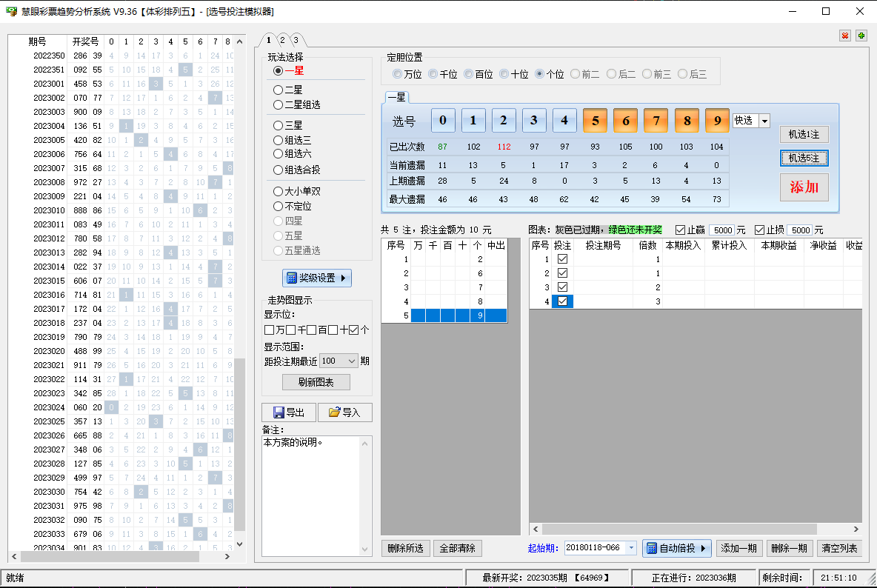Choose 组选三 play type

point(293,140)
